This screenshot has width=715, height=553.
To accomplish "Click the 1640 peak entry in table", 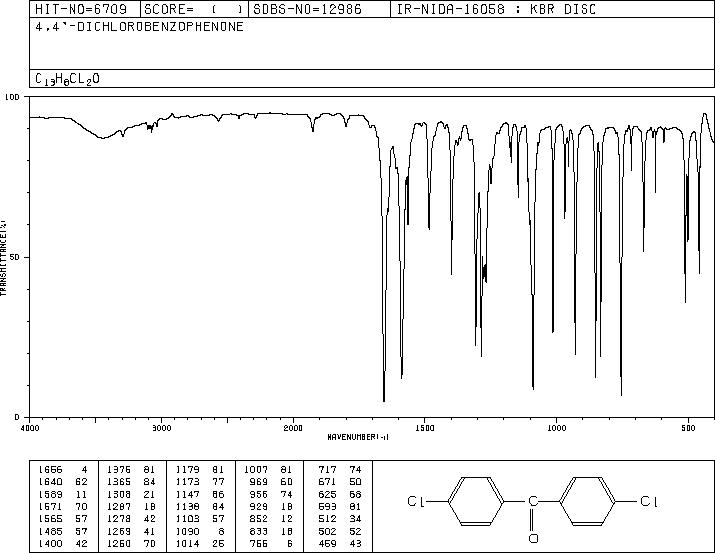I will 63,482.
